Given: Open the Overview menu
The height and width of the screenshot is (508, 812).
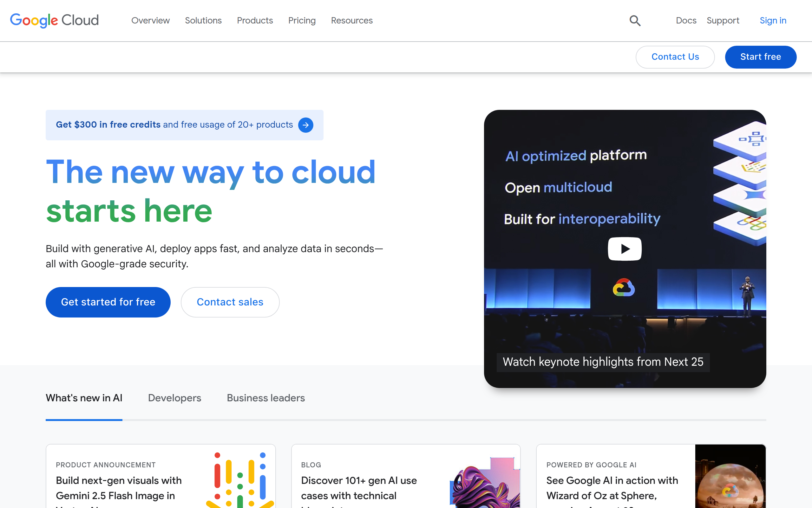Looking at the screenshot, I should 150,21.
